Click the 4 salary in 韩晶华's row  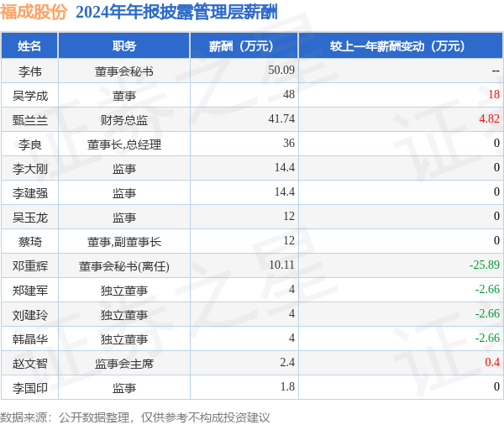click(291, 338)
